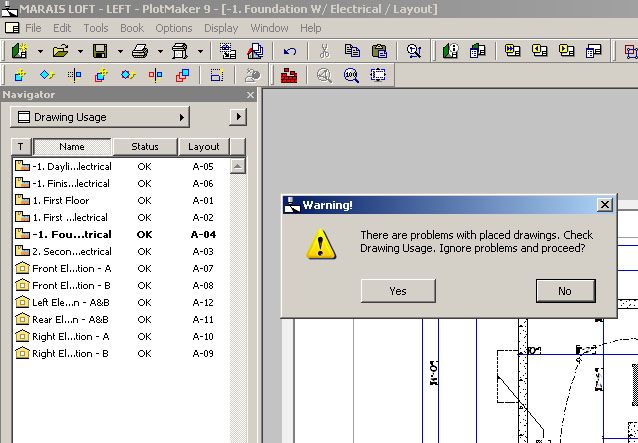Click the Cut scissors icon
The height and width of the screenshot is (443, 638).
(x=324, y=51)
